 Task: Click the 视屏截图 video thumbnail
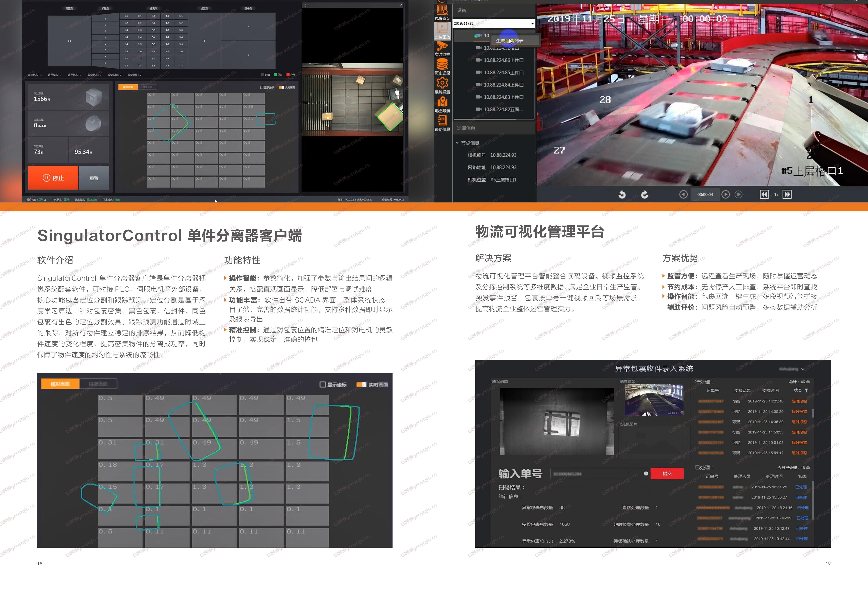click(654, 400)
